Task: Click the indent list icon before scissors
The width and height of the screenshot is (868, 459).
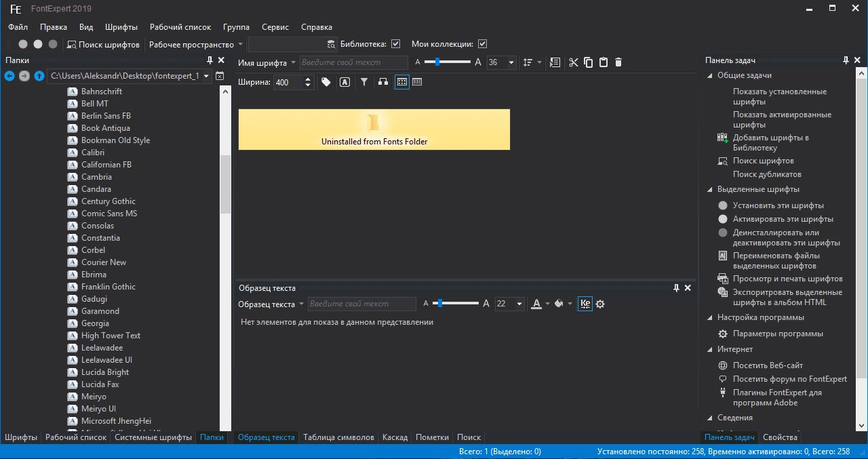Action: pos(555,62)
